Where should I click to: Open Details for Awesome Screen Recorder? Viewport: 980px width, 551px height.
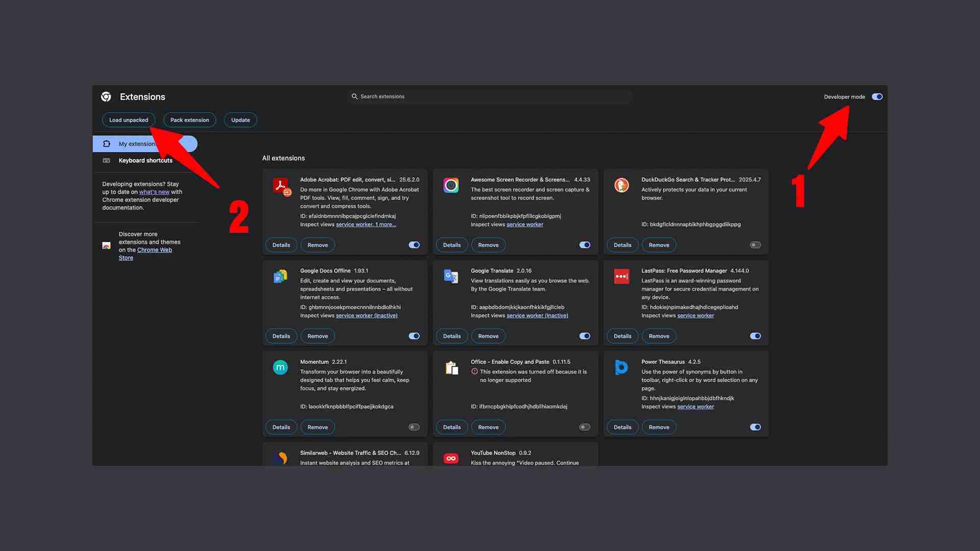click(452, 245)
